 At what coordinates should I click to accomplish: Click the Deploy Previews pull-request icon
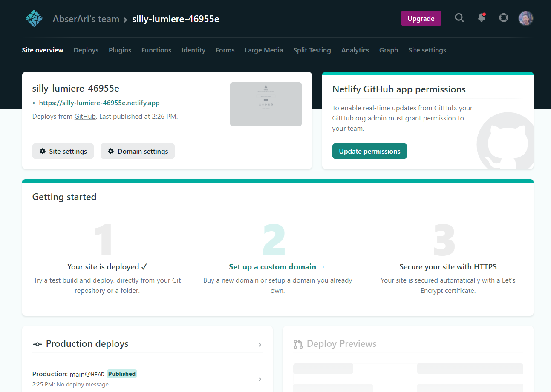click(x=298, y=344)
